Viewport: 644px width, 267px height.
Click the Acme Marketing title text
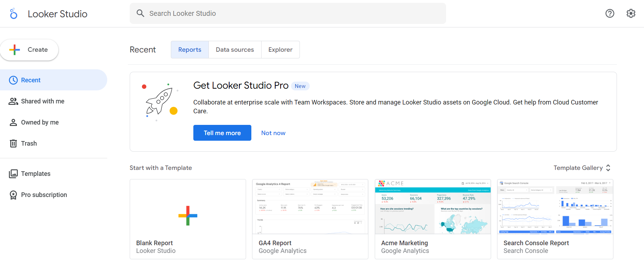(405, 243)
